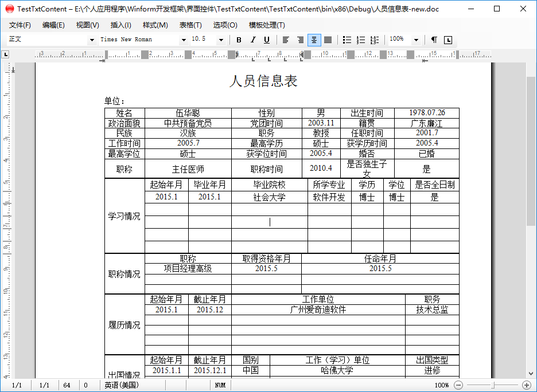Click the scrollbar down arrow
The image size is (537, 392).
coord(531,374)
